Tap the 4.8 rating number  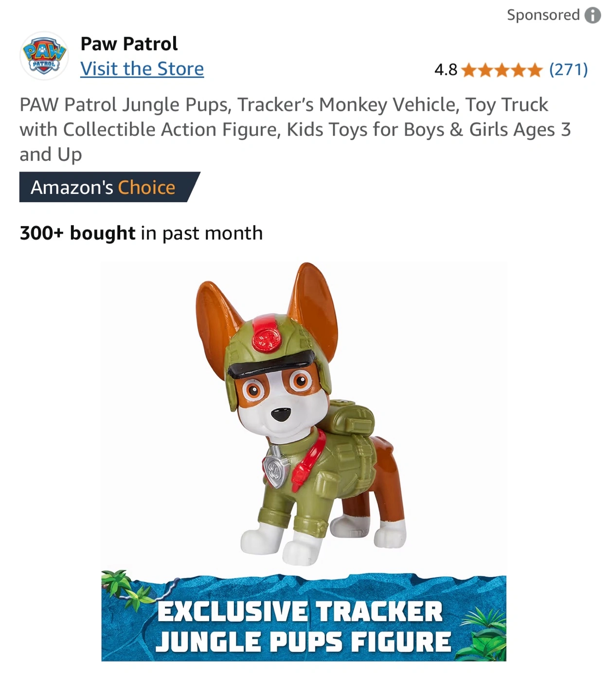[446, 70]
